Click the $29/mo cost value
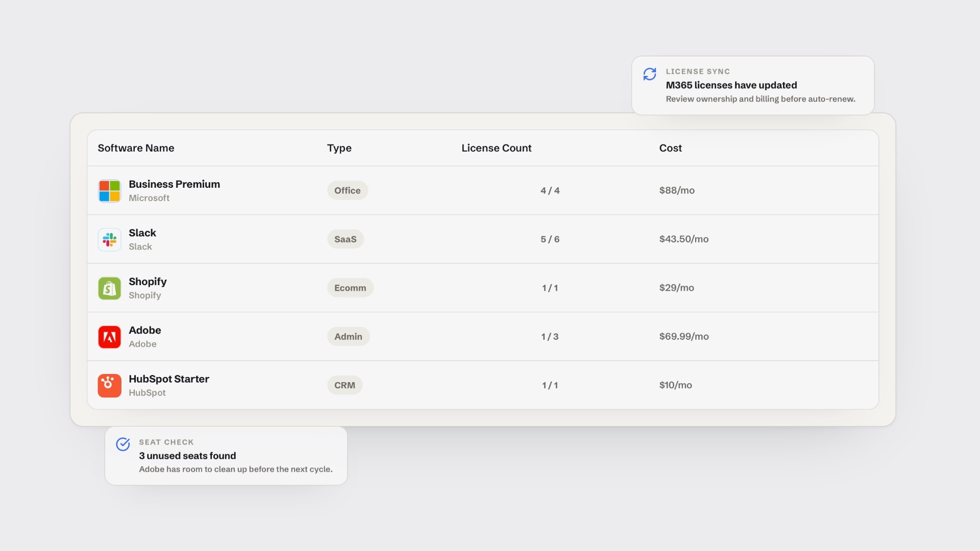 click(676, 288)
